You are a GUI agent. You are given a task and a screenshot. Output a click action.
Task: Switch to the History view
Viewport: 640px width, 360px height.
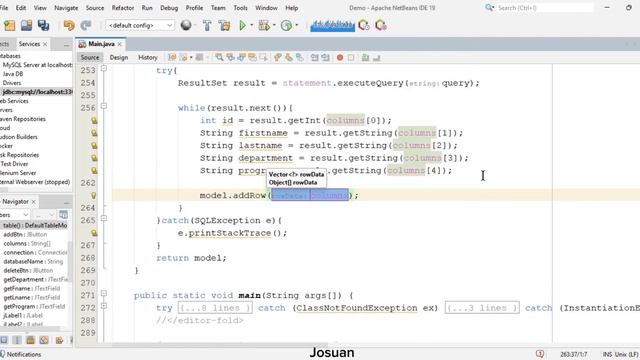point(148,58)
